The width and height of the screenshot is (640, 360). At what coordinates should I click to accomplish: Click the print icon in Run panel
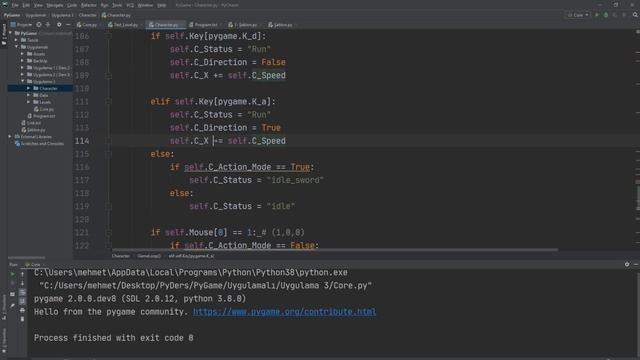click(22, 310)
